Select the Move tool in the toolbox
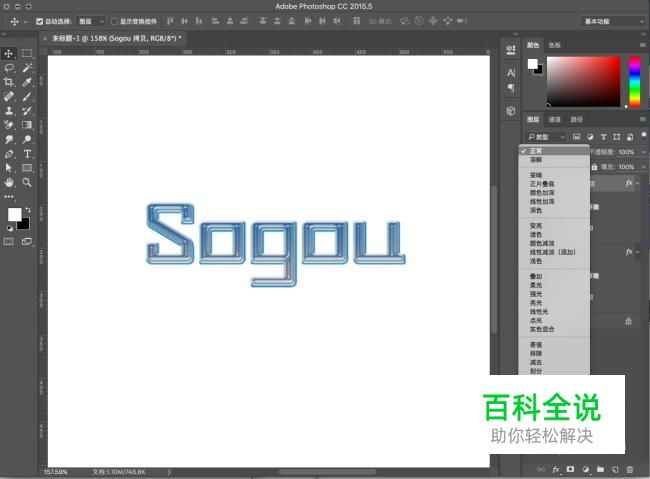 [x=9, y=53]
